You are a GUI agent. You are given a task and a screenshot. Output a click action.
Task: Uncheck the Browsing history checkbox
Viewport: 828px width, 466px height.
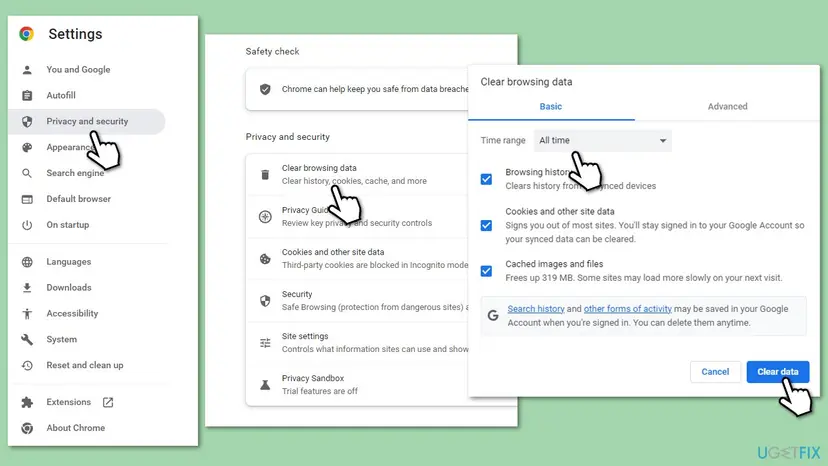pos(486,180)
